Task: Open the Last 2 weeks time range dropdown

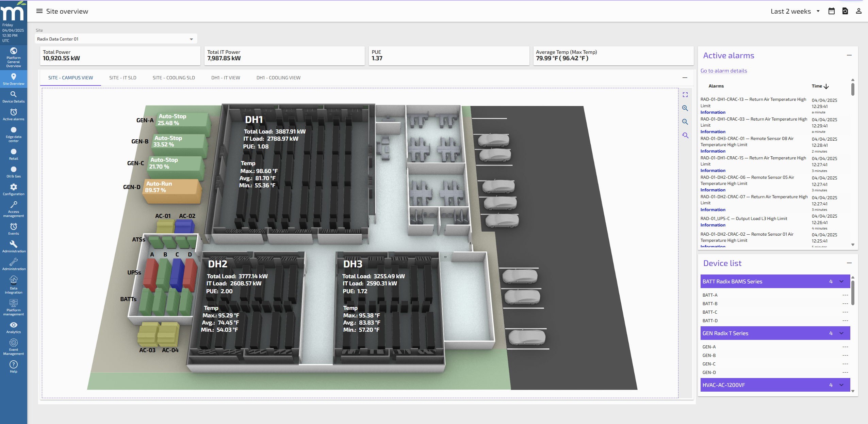Action: [x=795, y=11]
